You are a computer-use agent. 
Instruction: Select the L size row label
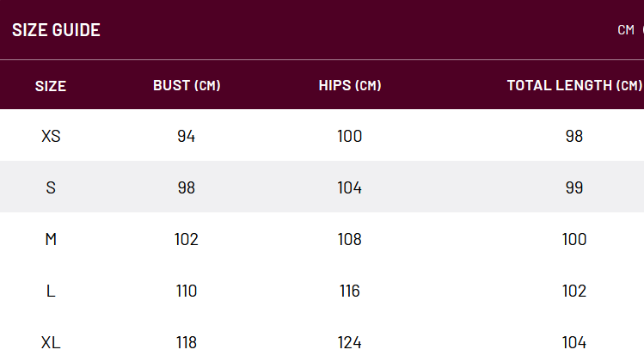[x=51, y=291]
